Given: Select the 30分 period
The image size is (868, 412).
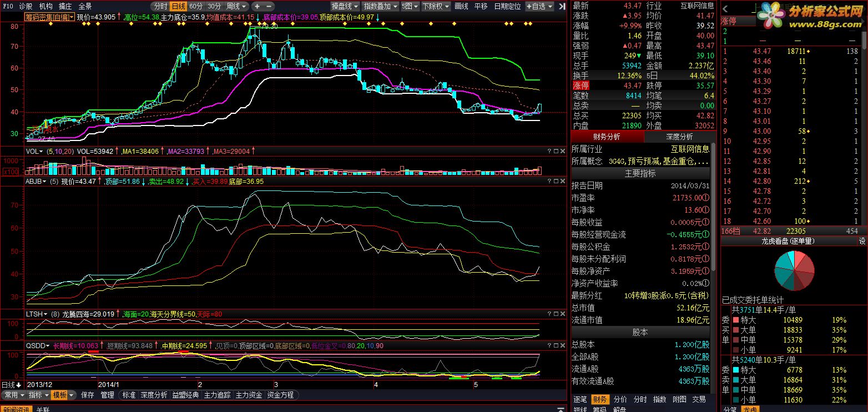Looking at the screenshot, I should (x=214, y=6).
